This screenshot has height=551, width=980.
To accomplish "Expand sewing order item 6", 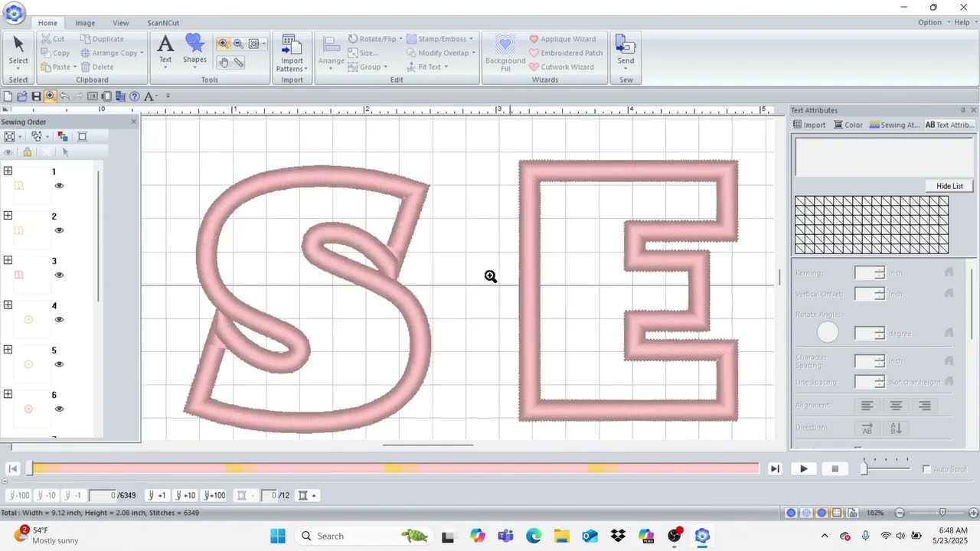I will pyautogui.click(x=8, y=394).
